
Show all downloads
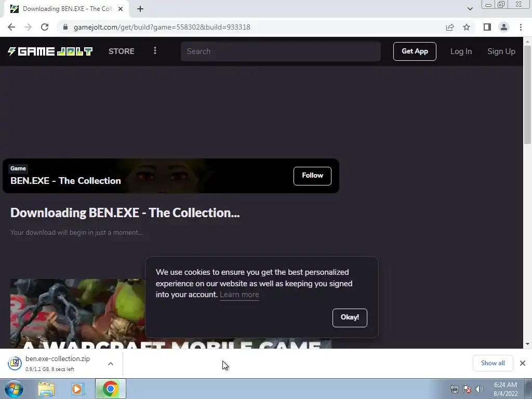pos(493,363)
